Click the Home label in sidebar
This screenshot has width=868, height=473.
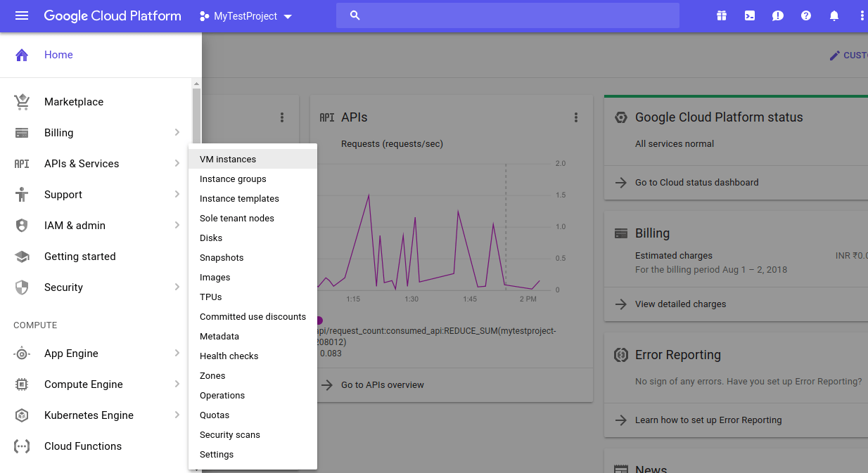pyautogui.click(x=58, y=55)
